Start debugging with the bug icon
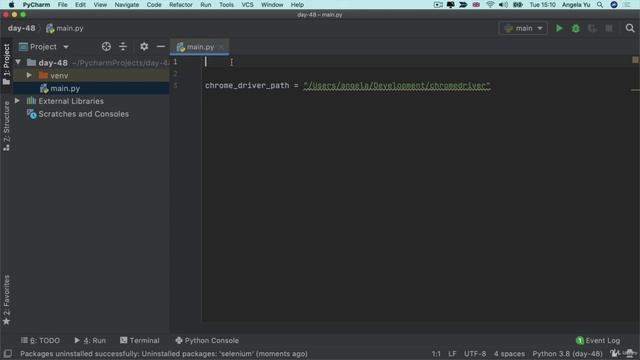Viewport: 640px width, 360px height. [576, 28]
